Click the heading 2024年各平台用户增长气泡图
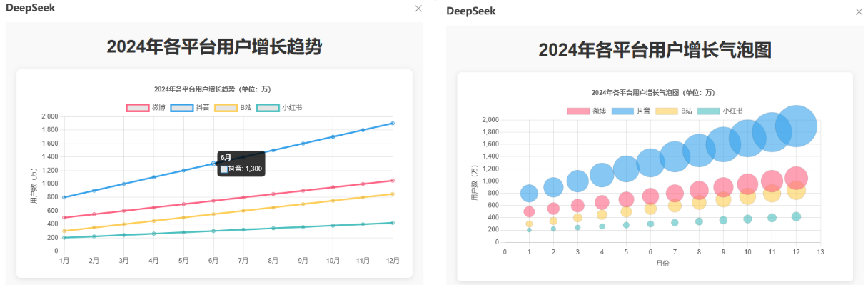Viewport: 868px width, 285px height. [655, 49]
